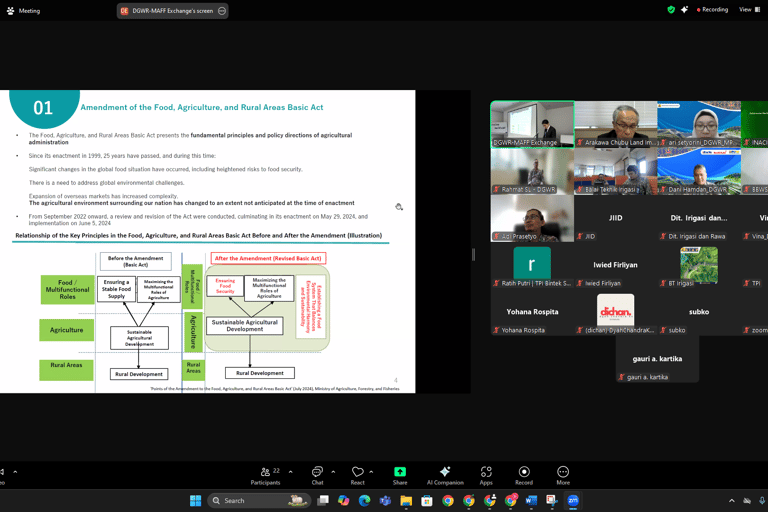
Task: Open the View layout menu
Action: pyautogui.click(x=749, y=9)
